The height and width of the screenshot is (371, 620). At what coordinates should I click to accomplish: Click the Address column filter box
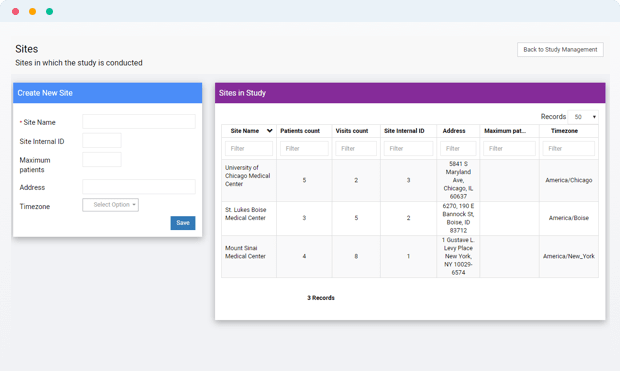[x=458, y=148]
